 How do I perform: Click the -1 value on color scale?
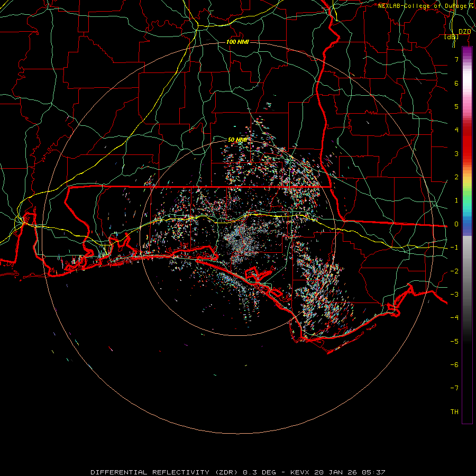pyautogui.click(x=454, y=248)
